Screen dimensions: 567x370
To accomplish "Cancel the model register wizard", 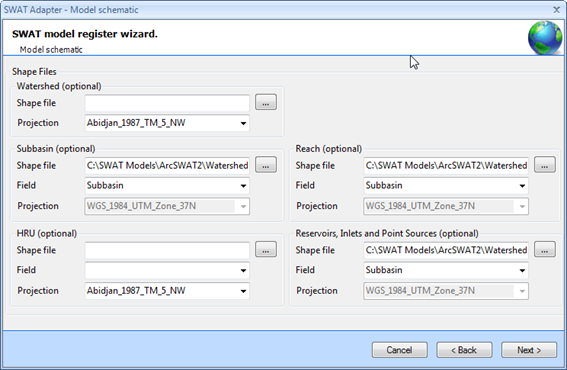I will coord(400,350).
